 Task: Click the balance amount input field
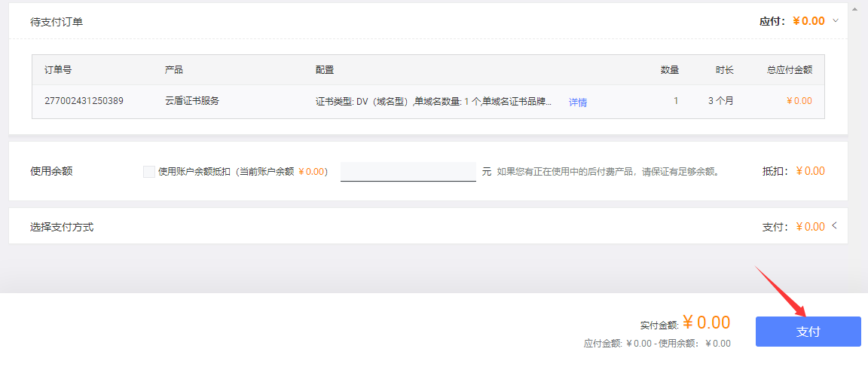tap(408, 171)
